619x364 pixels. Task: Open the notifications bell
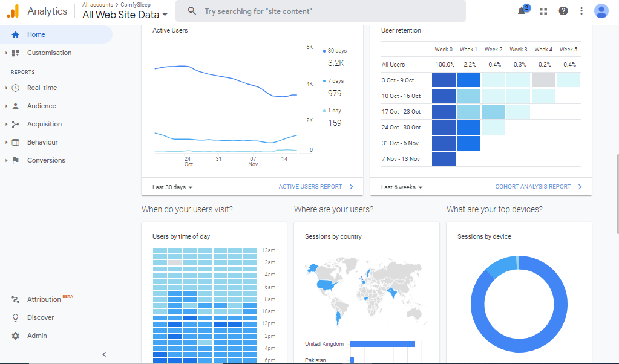tap(522, 11)
